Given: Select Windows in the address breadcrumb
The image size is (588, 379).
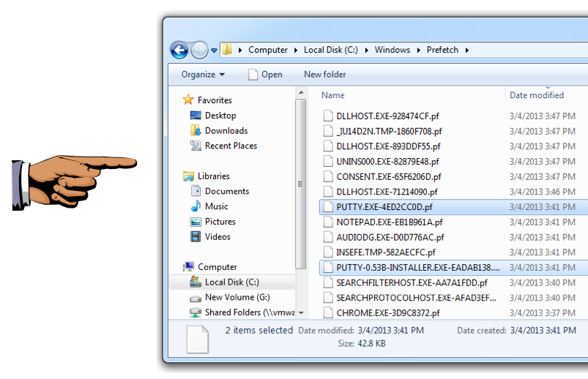Looking at the screenshot, I should click(x=392, y=50).
